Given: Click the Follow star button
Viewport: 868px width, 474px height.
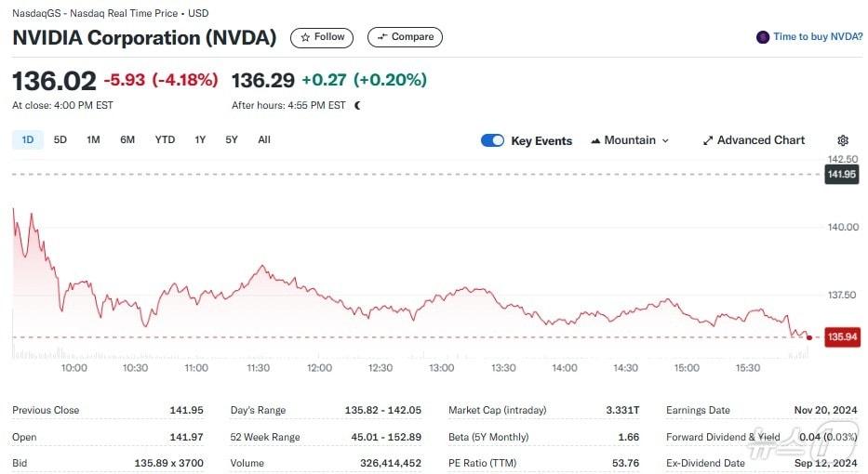Looking at the screenshot, I should (321, 37).
